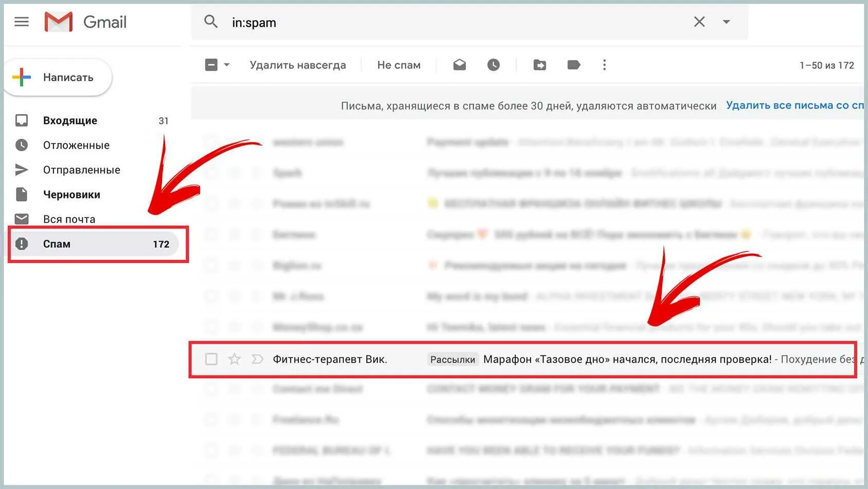
Task: Click the document icon beside Черновики
Action: [x=22, y=194]
